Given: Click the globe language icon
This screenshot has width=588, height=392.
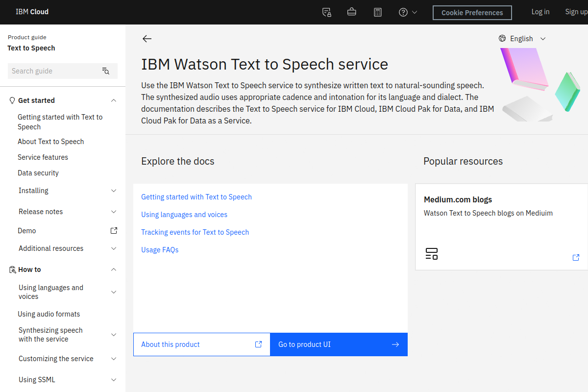Looking at the screenshot, I should click(x=502, y=39).
